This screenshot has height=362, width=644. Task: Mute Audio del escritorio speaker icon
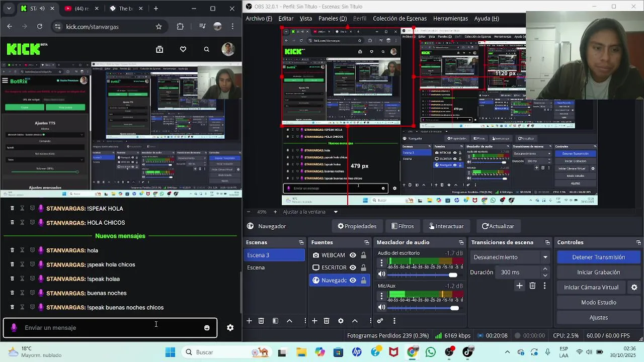pyautogui.click(x=381, y=274)
